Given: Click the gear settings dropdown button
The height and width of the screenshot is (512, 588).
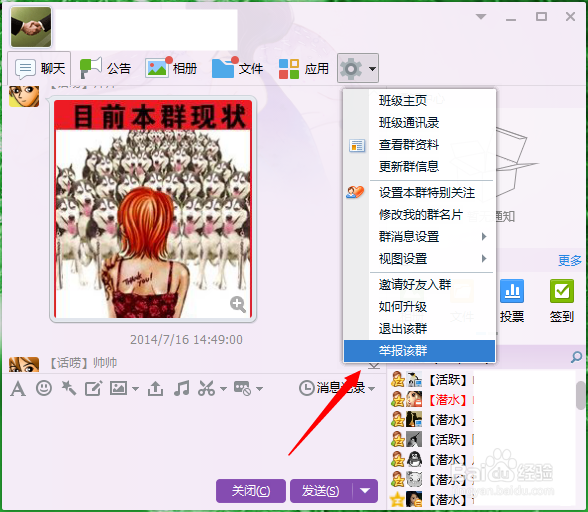Looking at the screenshot, I should point(358,68).
